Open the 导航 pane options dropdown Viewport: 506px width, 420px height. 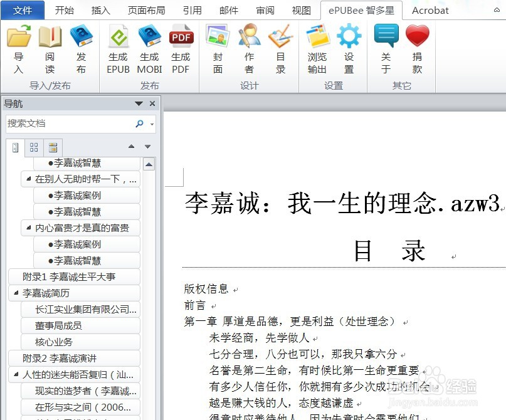pyautogui.click(x=139, y=103)
